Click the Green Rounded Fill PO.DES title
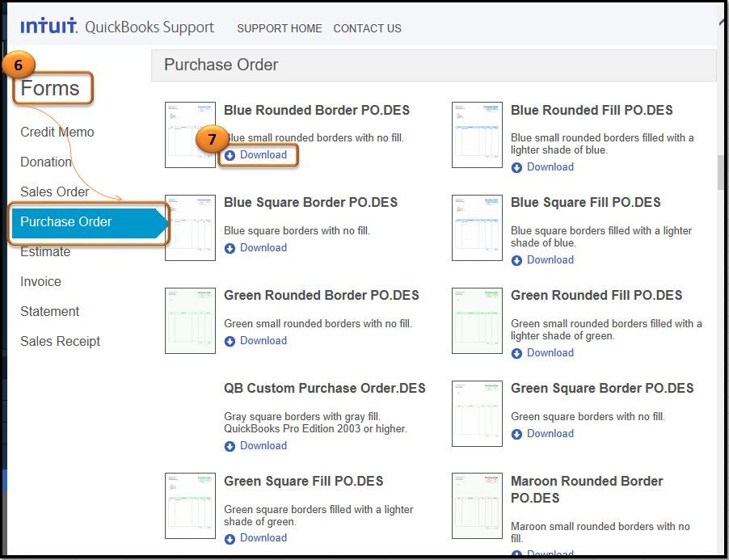This screenshot has width=729, height=560. [x=596, y=296]
